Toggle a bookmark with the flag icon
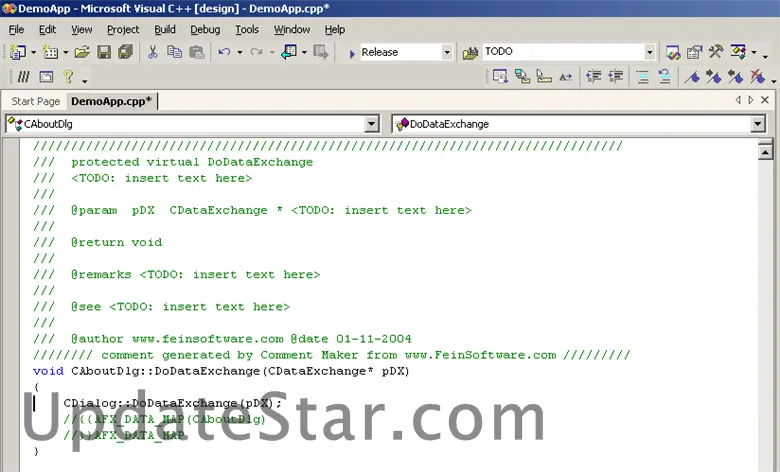 click(x=692, y=77)
